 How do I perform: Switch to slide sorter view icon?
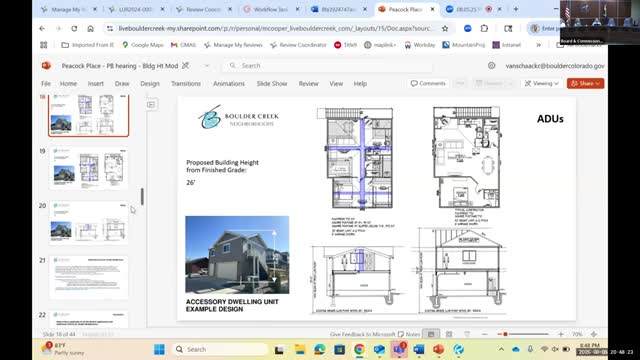[449, 334]
